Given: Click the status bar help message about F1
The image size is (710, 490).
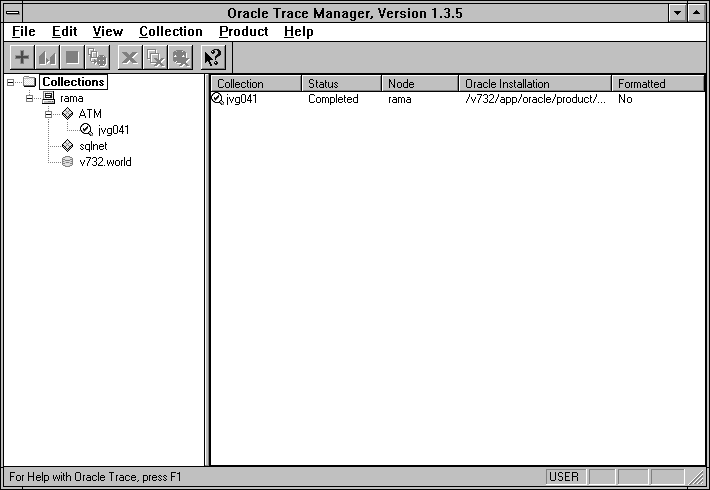Looking at the screenshot, I should coord(95,477).
